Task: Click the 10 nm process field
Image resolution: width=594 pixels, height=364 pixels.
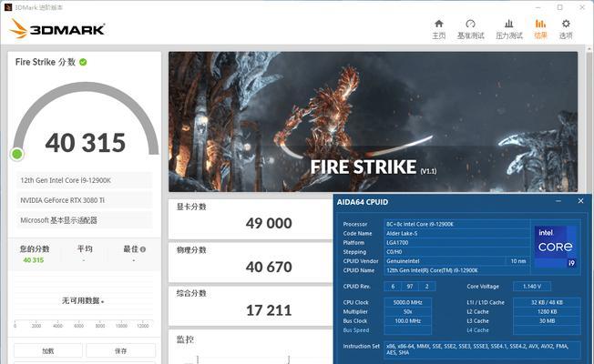Action: (518, 261)
